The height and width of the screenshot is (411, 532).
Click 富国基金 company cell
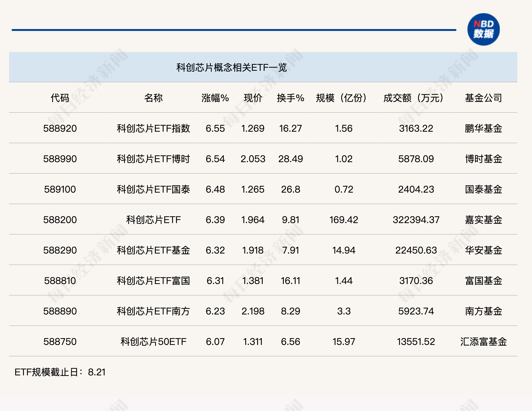pos(483,280)
